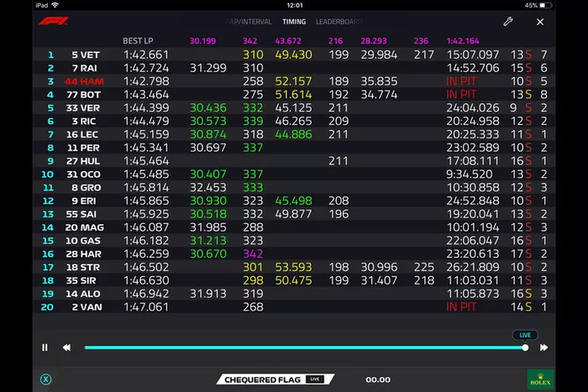Screen dimensions: 588x392
Task: Rewind the timing replay
Action: click(x=66, y=348)
